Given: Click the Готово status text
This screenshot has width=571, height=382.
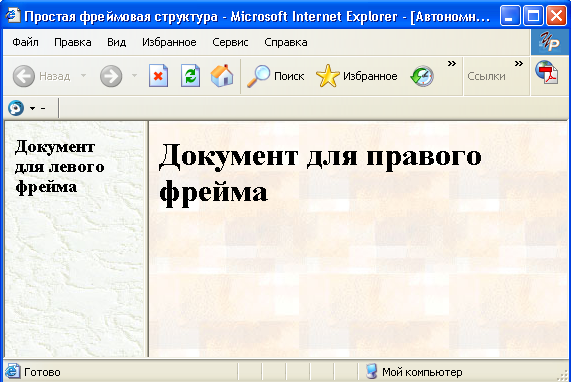Looking at the screenshot, I should pos(42,372).
